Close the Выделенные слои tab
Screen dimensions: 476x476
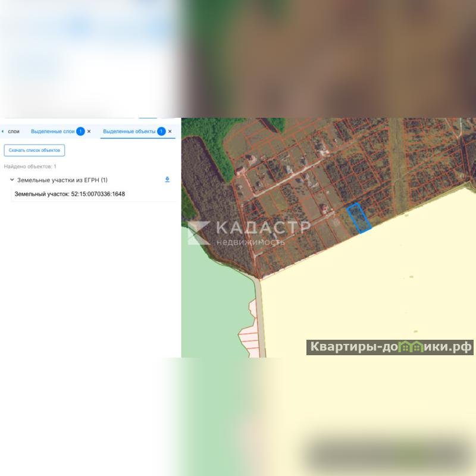(x=89, y=131)
